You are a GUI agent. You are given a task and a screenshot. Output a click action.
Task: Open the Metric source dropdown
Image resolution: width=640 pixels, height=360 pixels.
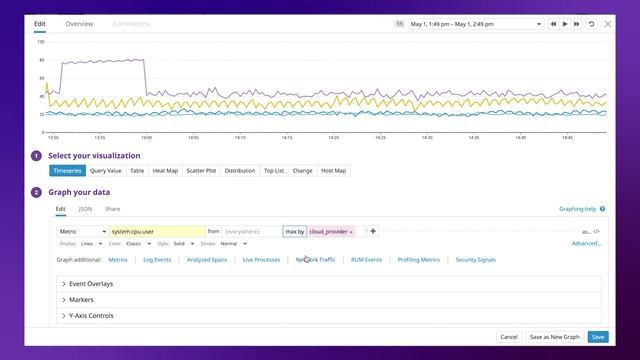point(82,231)
